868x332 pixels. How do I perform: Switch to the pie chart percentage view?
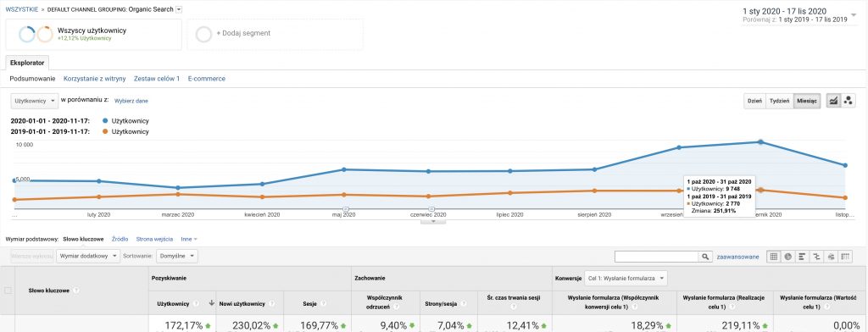pyautogui.click(x=787, y=256)
